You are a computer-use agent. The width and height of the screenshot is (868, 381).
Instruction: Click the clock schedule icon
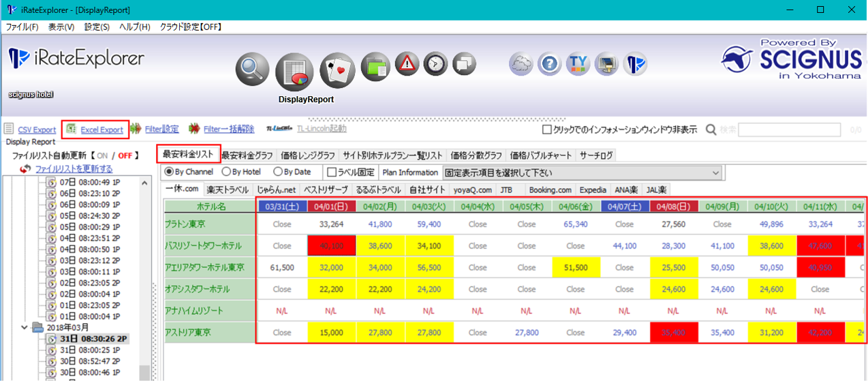435,64
